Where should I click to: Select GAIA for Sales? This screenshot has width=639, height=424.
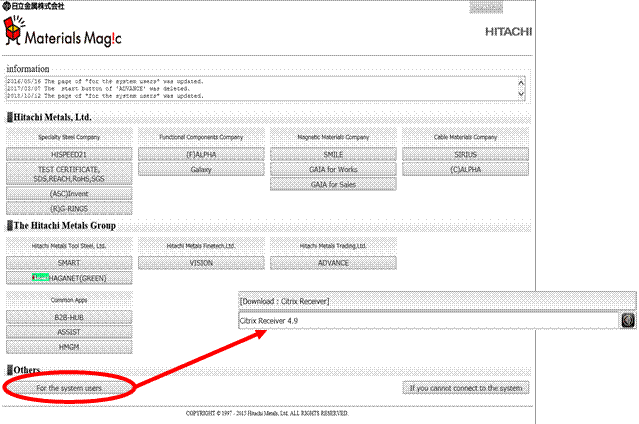point(333,185)
